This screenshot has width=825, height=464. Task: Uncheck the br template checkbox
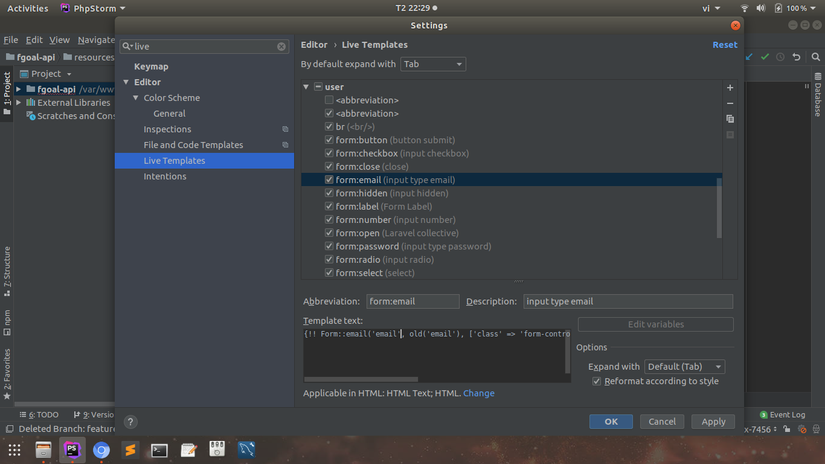329,127
